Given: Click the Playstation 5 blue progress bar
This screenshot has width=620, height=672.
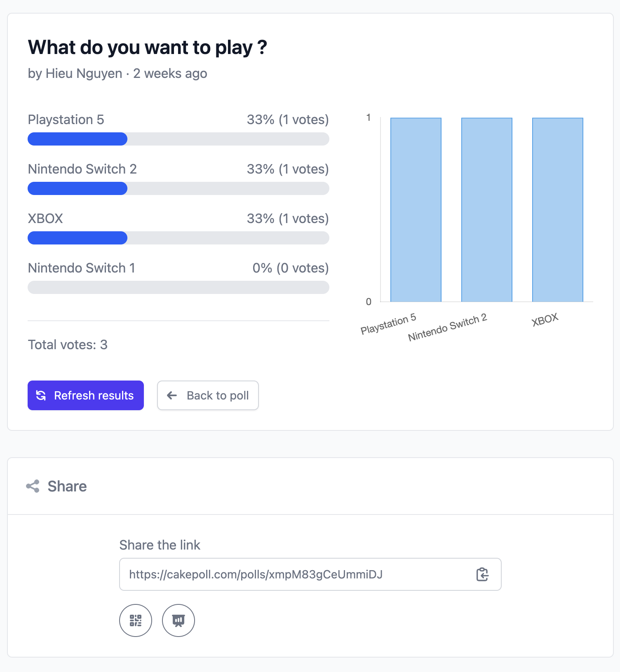Looking at the screenshot, I should pyautogui.click(x=77, y=139).
